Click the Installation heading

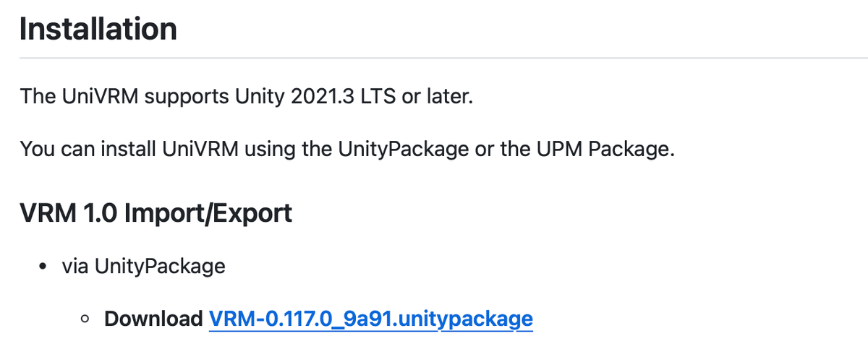pos(98,29)
